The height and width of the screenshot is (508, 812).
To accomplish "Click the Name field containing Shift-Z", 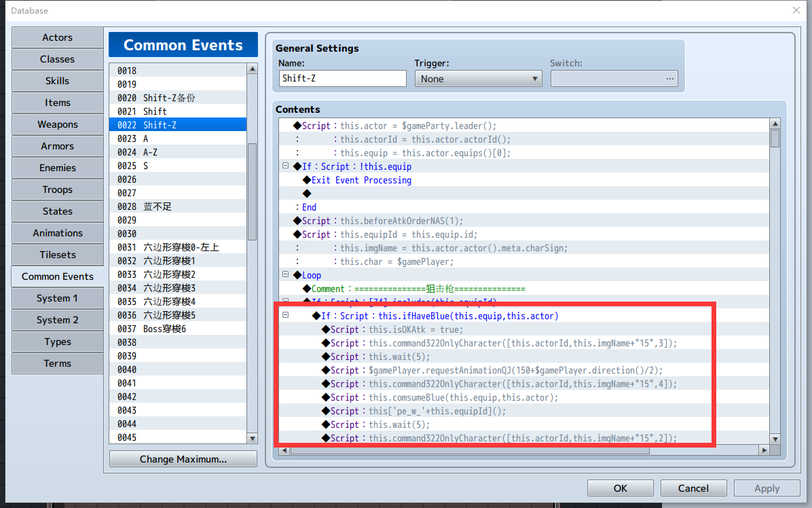I will 342,78.
